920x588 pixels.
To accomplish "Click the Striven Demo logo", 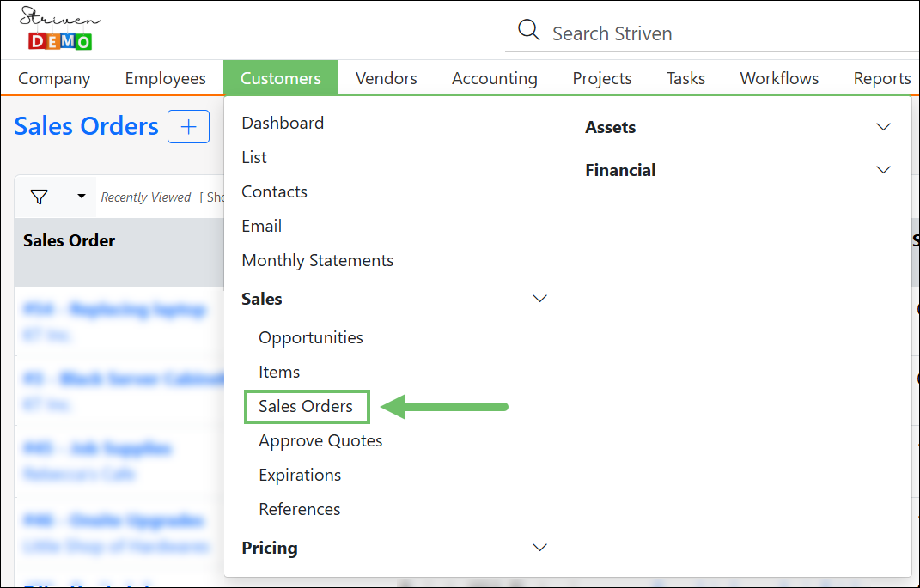I will tap(60, 28).
